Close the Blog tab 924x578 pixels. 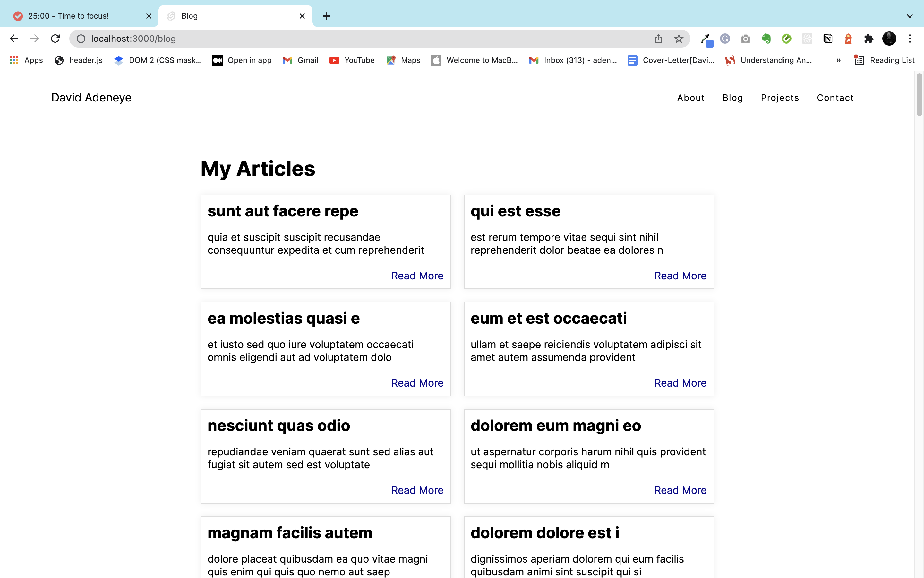pos(302,16)
